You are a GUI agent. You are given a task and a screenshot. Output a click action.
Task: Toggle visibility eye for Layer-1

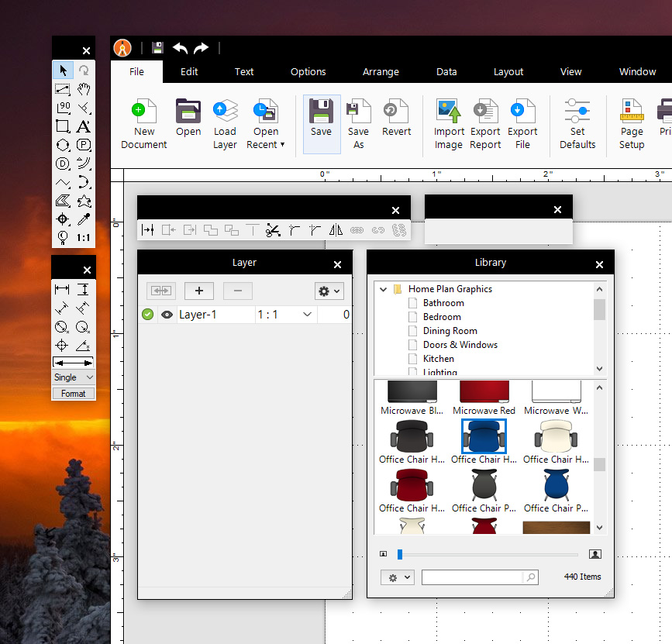pyautogui.click(x=166, y=315)
